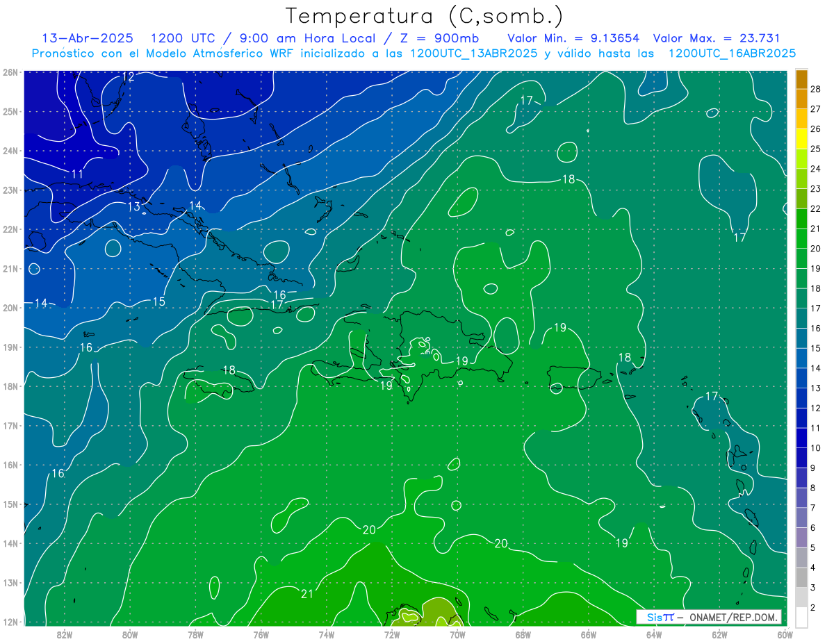
Task: Choose the dark blue swatch between 9 and 10
Action: pos(801,458)
